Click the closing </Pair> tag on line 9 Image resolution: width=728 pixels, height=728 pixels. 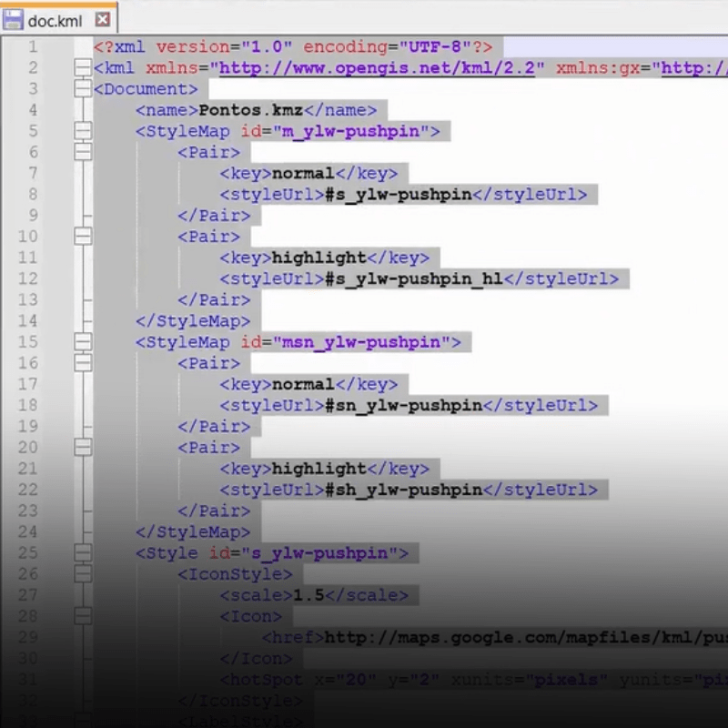point(214,216)
